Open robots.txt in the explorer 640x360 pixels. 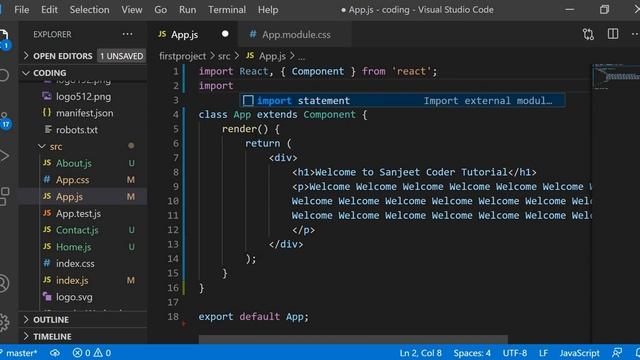coord(77,130)
